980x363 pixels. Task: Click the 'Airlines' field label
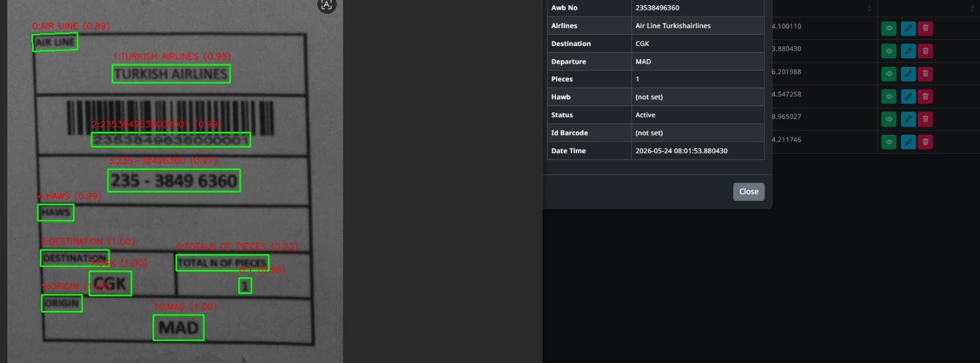click(x=564, y=26)
